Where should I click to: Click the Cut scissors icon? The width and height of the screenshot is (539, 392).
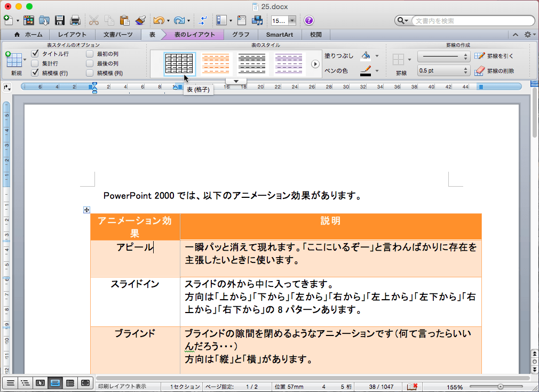(x=94, y=21)
